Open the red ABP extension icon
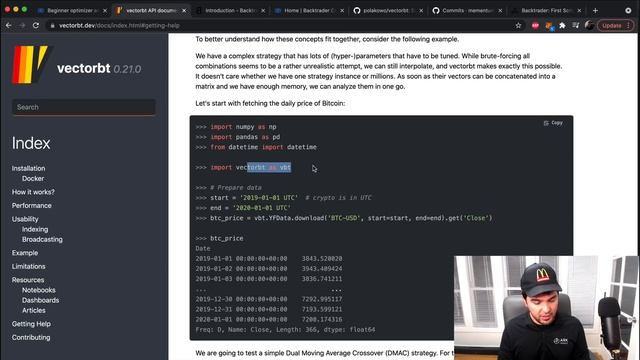The height and width of the screenshot is (360, 640). coord(535,25)
